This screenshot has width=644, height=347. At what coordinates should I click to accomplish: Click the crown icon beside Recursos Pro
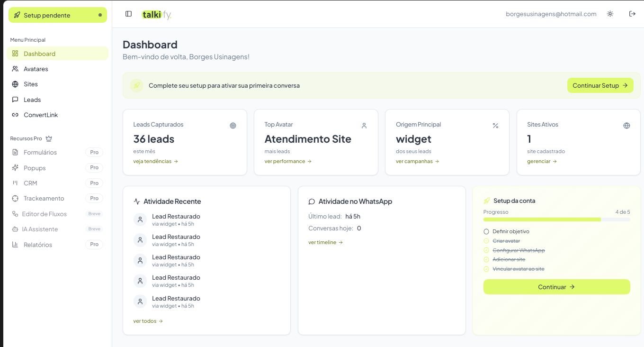coord(49,138)
